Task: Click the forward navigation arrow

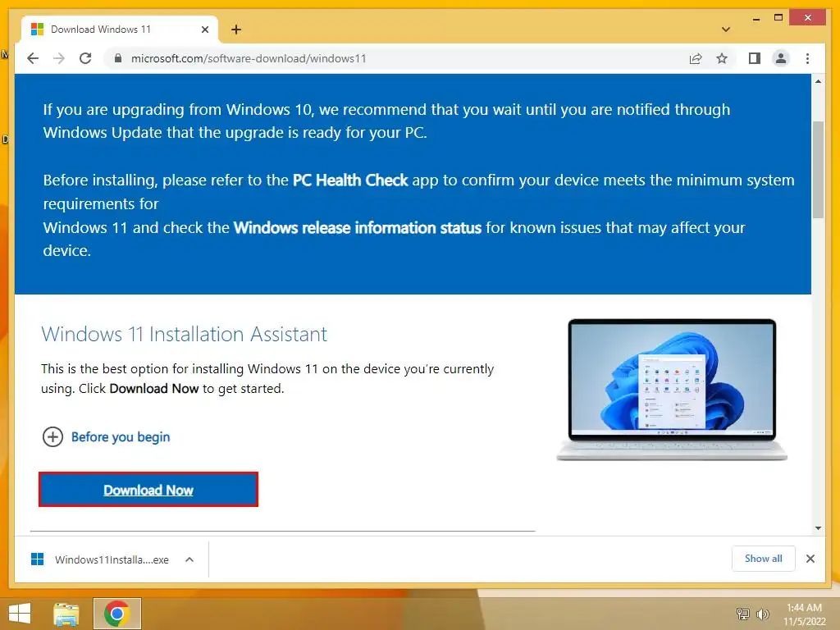Action: (59, 58)
